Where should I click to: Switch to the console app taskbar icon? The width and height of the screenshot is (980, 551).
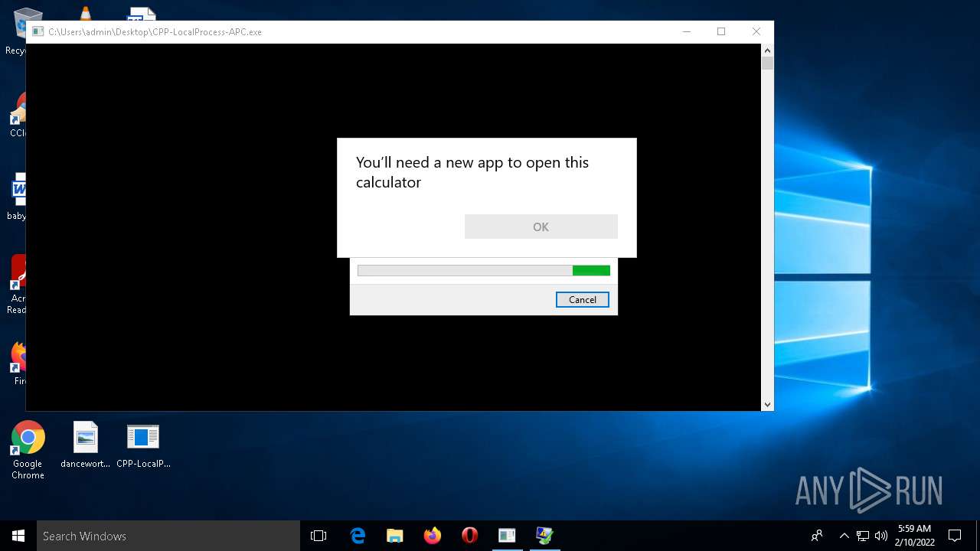pos(507,536)
